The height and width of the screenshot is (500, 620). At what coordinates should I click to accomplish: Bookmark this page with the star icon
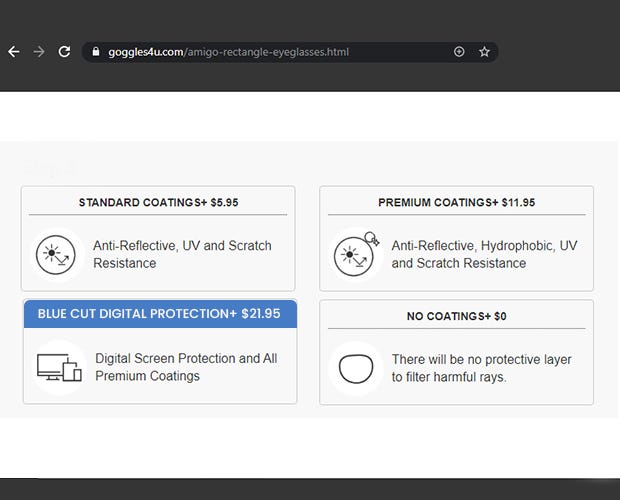[x=484, y=52]
